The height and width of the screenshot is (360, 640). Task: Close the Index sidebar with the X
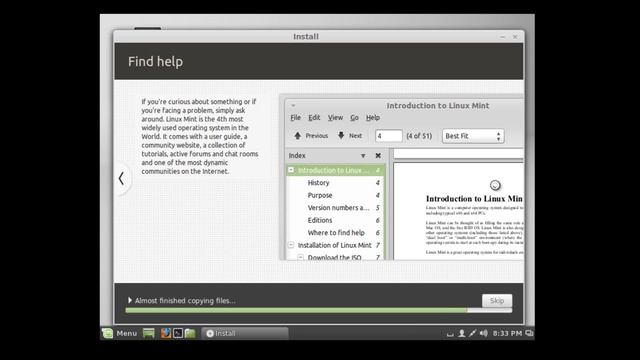(378, 156)
